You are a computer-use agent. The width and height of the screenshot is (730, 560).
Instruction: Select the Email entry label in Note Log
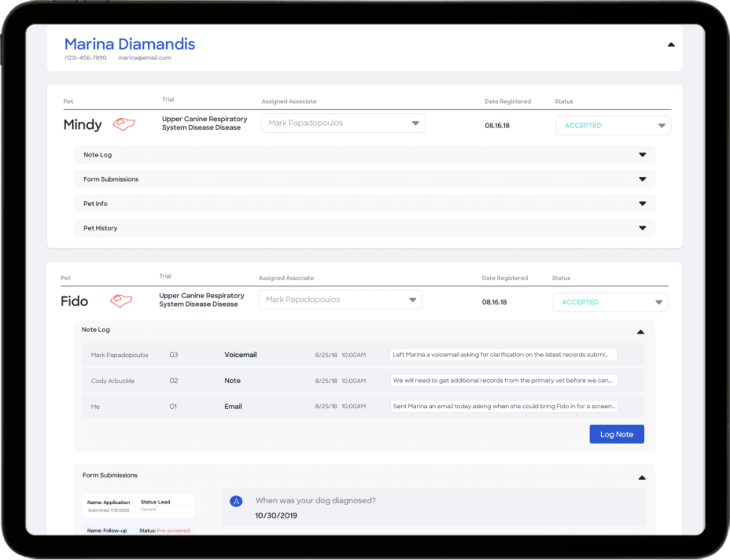click(x=233, y=406)
